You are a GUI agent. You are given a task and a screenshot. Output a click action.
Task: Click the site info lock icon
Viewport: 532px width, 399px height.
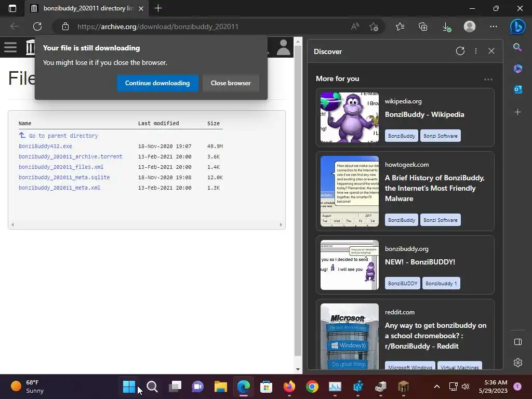coord(65,26)
